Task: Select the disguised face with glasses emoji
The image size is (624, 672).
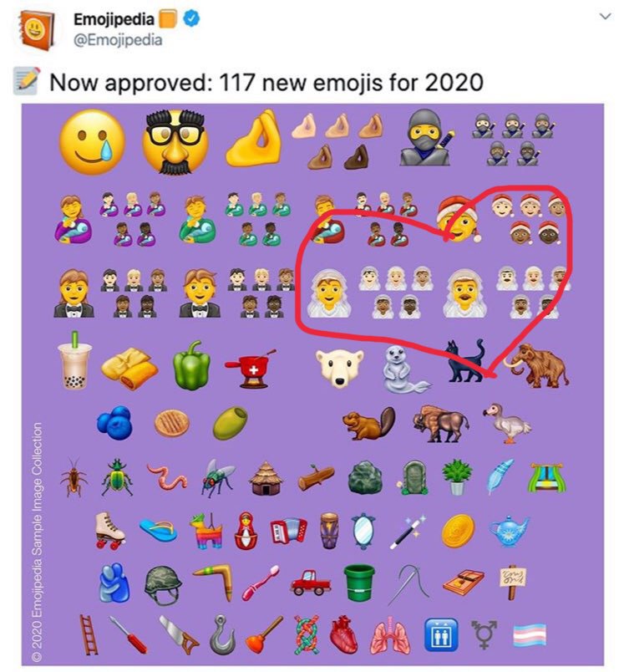Action: click(175, 142)
